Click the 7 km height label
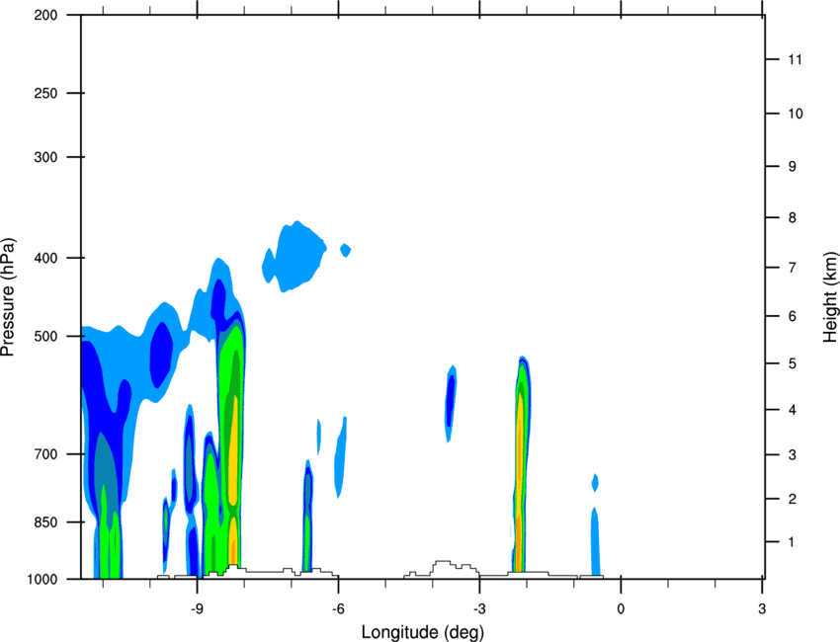 [x=793, y=268]
